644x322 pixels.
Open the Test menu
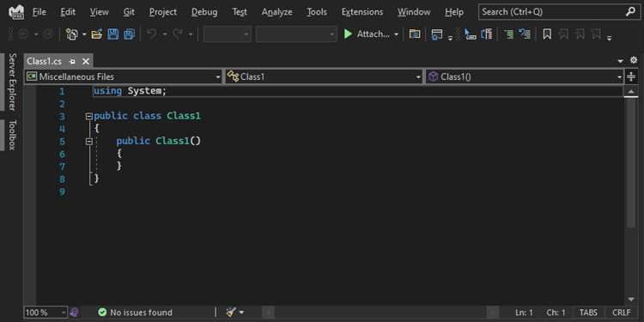point(240,12)
